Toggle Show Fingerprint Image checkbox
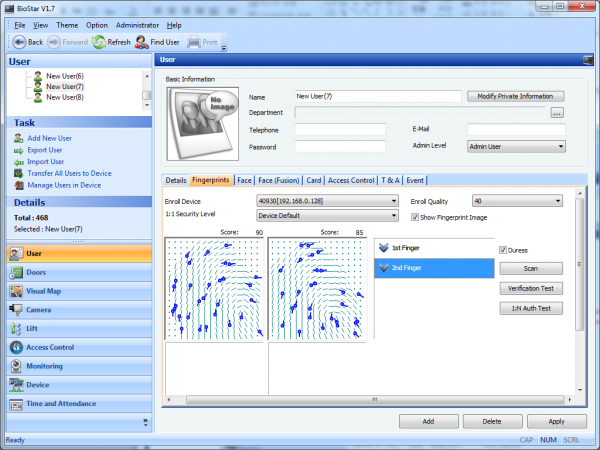This screenshot has height=450, width=600. 415,216
